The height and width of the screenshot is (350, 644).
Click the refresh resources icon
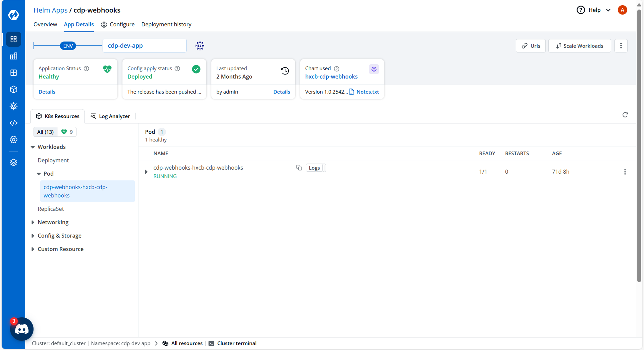625,115
